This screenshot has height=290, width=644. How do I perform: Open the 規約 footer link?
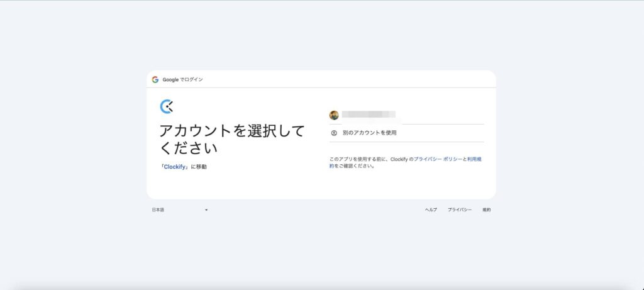point(486,210)
